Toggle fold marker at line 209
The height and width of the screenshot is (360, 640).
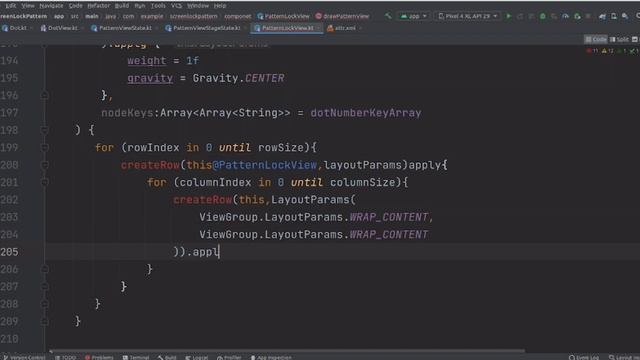[x=44, y=321]
